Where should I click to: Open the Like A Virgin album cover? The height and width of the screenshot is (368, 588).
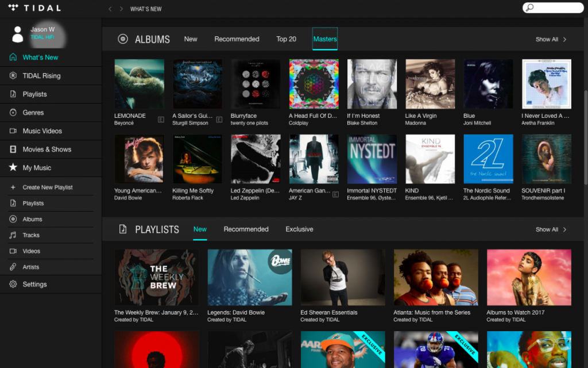[430, 84]
